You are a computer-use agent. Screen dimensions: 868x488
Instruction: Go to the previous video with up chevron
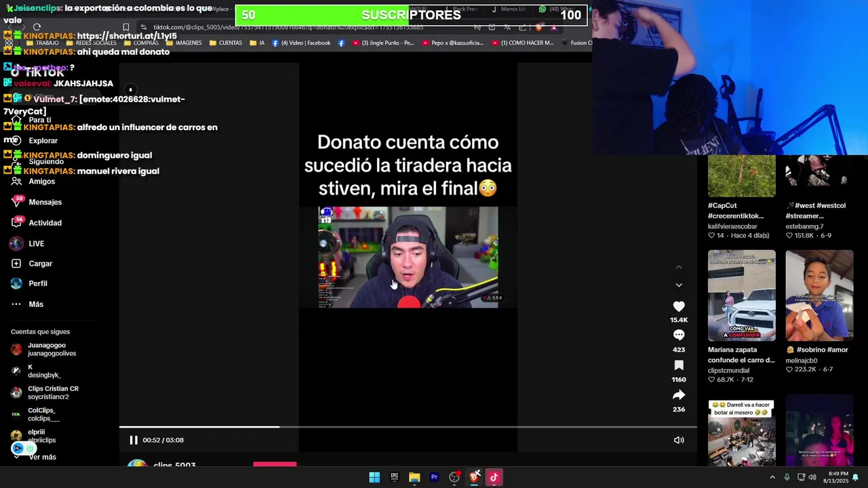(679, 268)
